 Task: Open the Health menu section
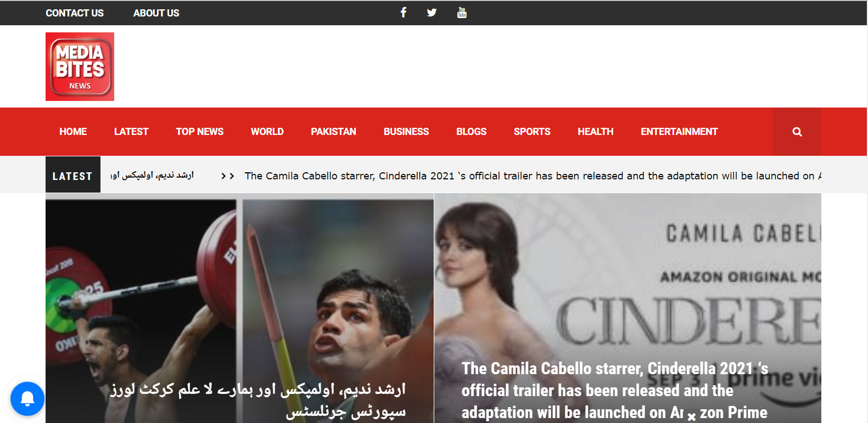(x=596, y=132)
